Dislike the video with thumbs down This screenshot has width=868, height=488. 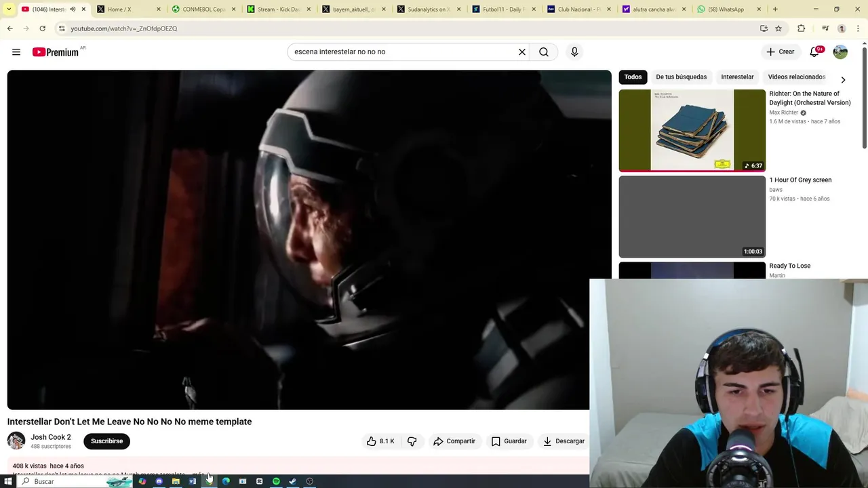(412, 441)
